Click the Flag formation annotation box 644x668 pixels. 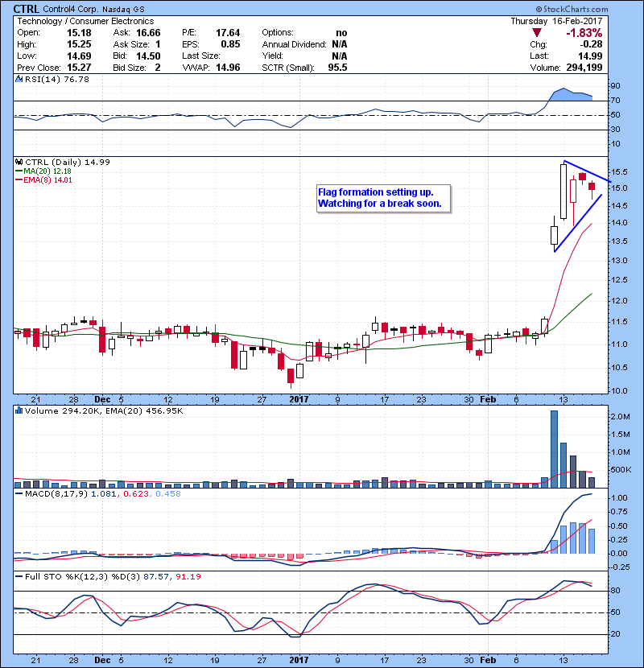click(384, 198)
